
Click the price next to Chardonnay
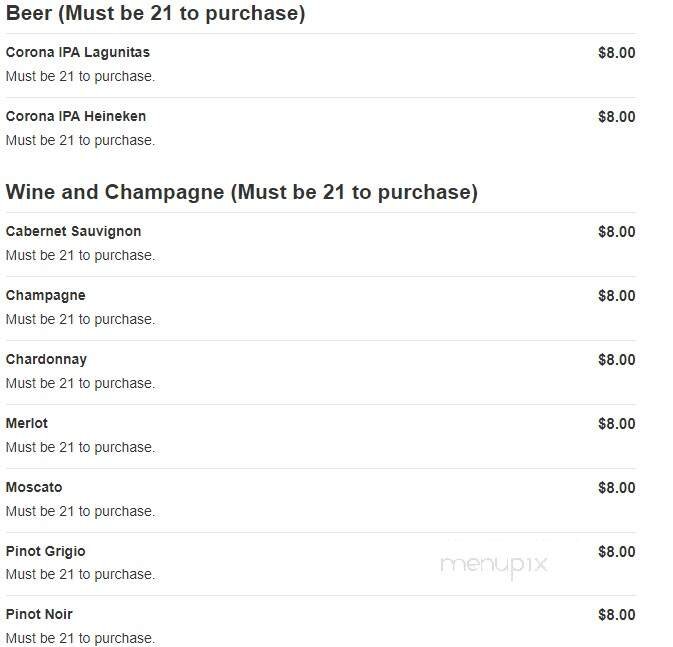616,360
